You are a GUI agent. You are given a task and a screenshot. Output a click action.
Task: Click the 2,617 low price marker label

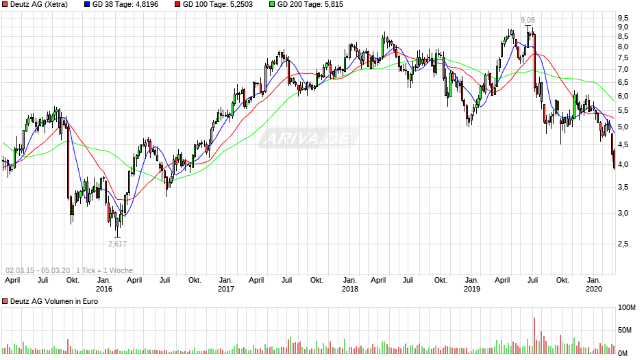pyautogui.click(x=117, y=244)
